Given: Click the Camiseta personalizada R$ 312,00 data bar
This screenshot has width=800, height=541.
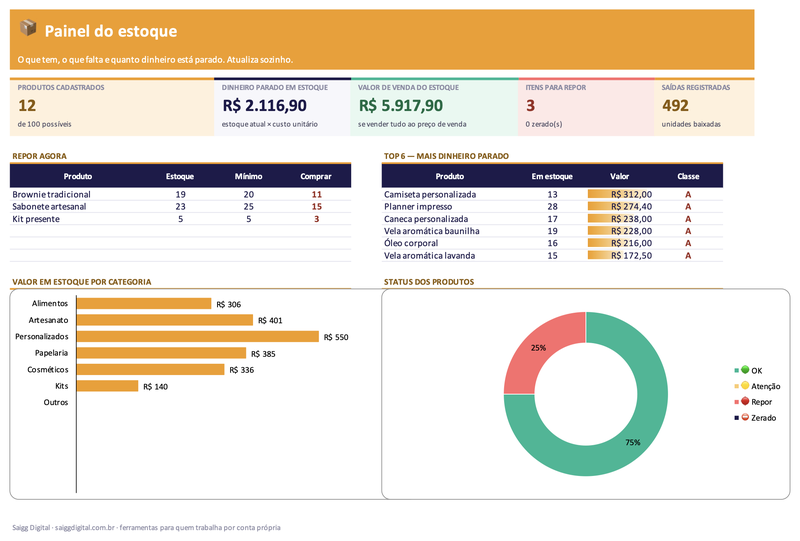Looking at the screenshot, I should [620, 194].
